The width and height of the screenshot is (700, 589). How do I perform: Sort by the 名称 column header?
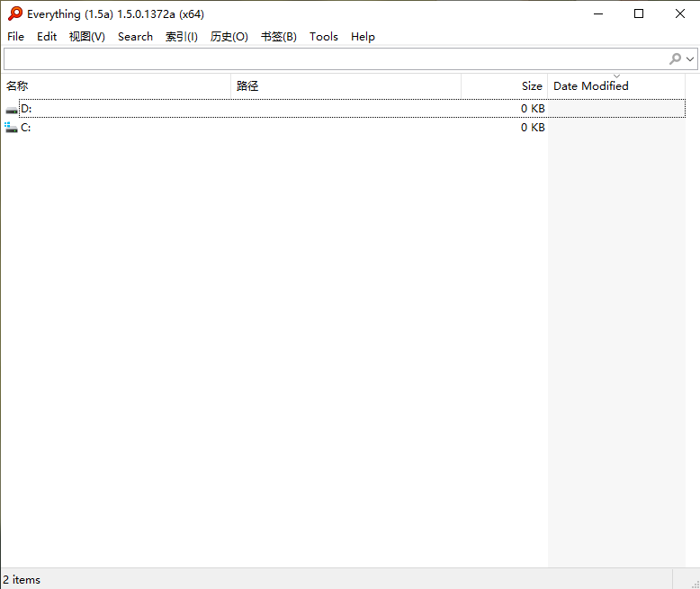116,86
